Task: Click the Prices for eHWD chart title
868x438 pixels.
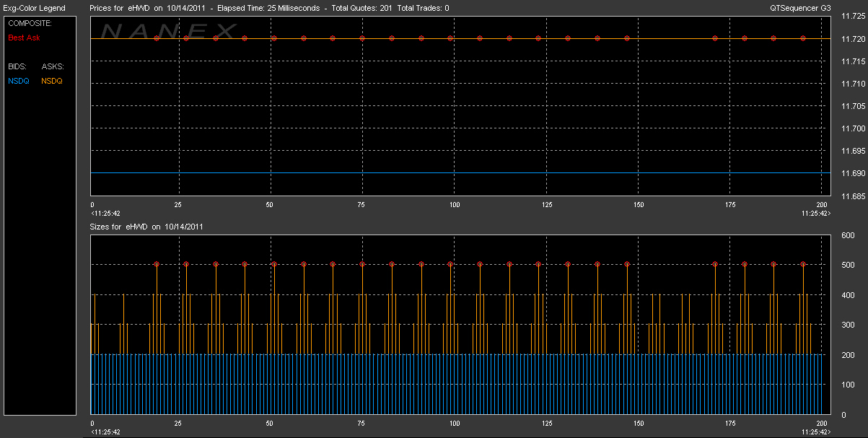Action: point(270,8)
